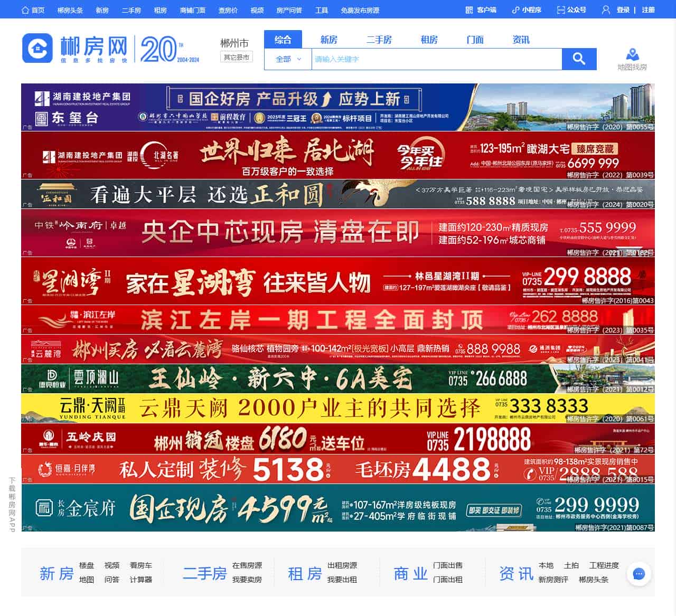Image resolution: width=676 pixels, height=616 pixels.
Task: Click 新房测评 under 资讯 section
Action: click(553, 580)
